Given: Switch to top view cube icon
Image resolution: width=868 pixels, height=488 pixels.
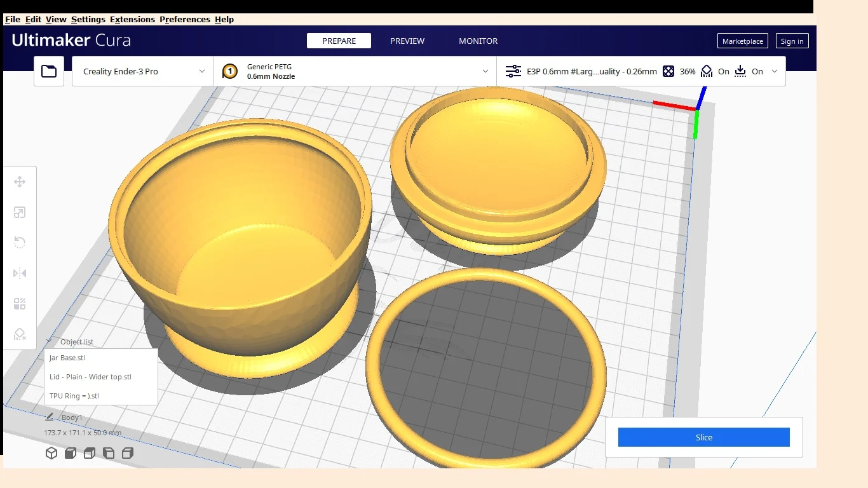Looking at the screenshot, I should [x=90, y=453].
